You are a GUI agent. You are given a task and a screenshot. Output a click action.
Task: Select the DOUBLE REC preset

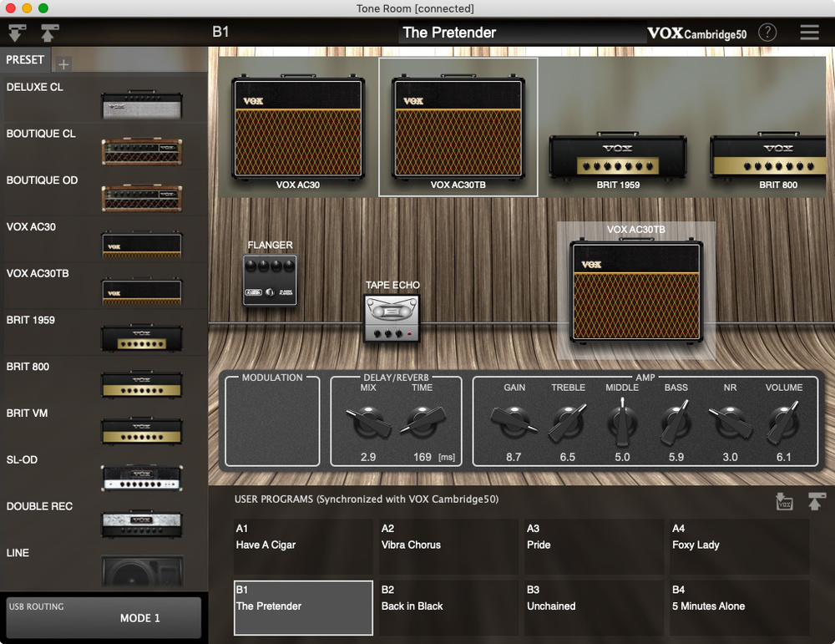[x=104, y=519]
